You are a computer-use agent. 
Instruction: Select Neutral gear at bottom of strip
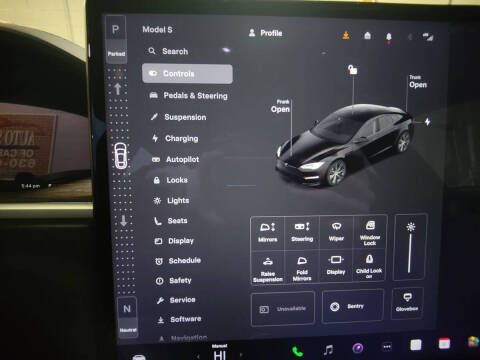tap(127, 317)
